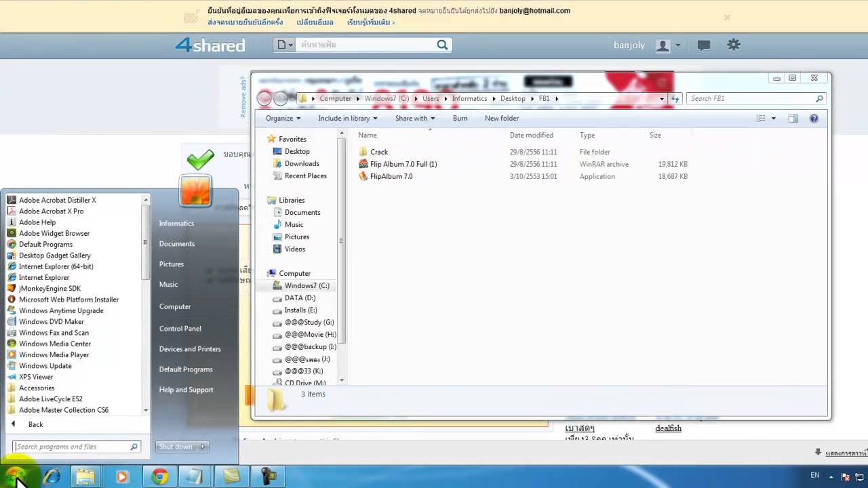Screen dimensions: 868x488
Task: Open Default Programs in program list
Action: click(45, 244)
